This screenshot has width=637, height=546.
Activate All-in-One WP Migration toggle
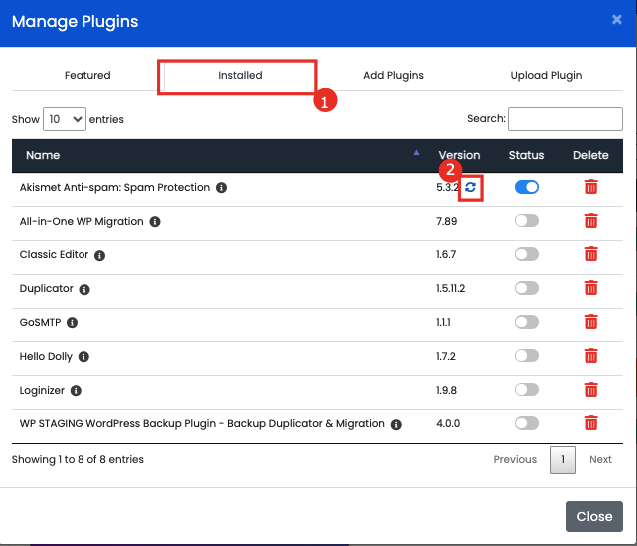click(526, 221)
